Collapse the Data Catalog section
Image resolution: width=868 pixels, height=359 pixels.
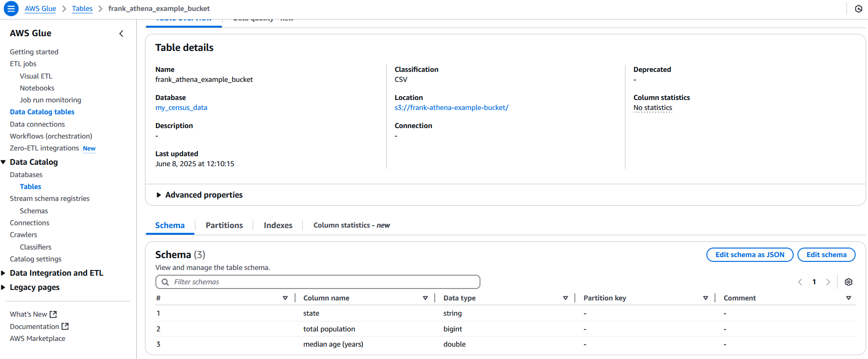pos(3,162)
